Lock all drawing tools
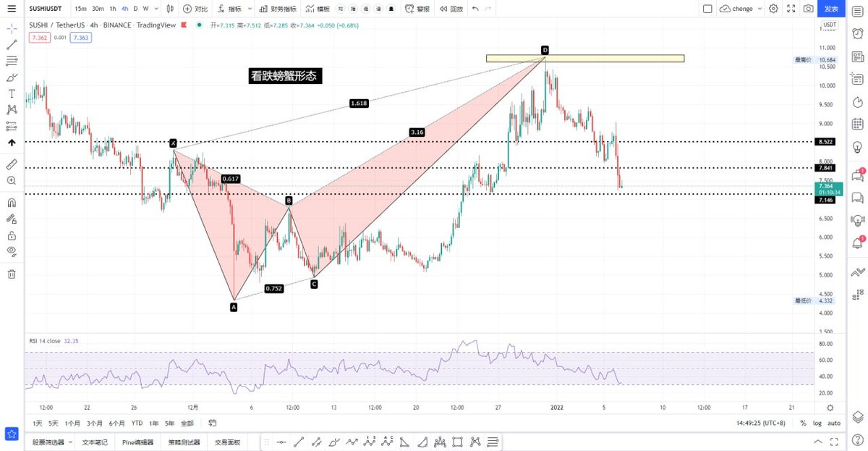 coord(12,236)
